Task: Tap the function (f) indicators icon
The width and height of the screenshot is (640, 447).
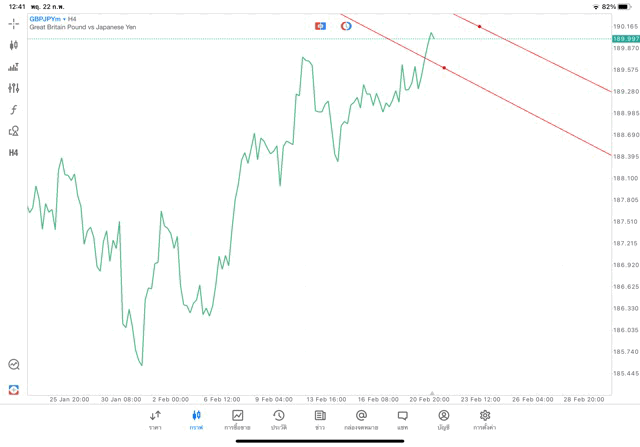Action: coord(13,109)
